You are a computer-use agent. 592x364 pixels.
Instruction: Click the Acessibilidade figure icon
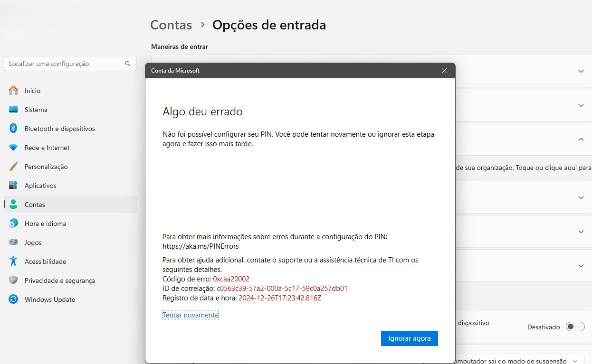(x=13, y=261)
